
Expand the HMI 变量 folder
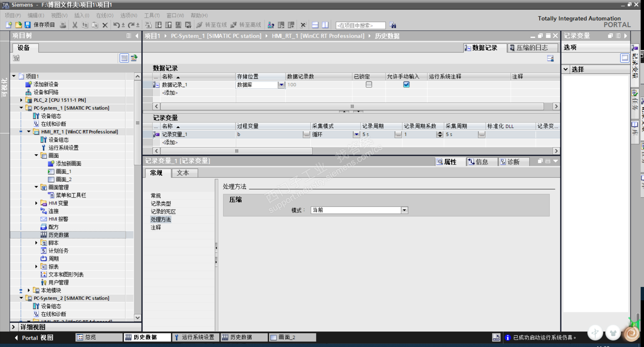[x=36, y=203]
